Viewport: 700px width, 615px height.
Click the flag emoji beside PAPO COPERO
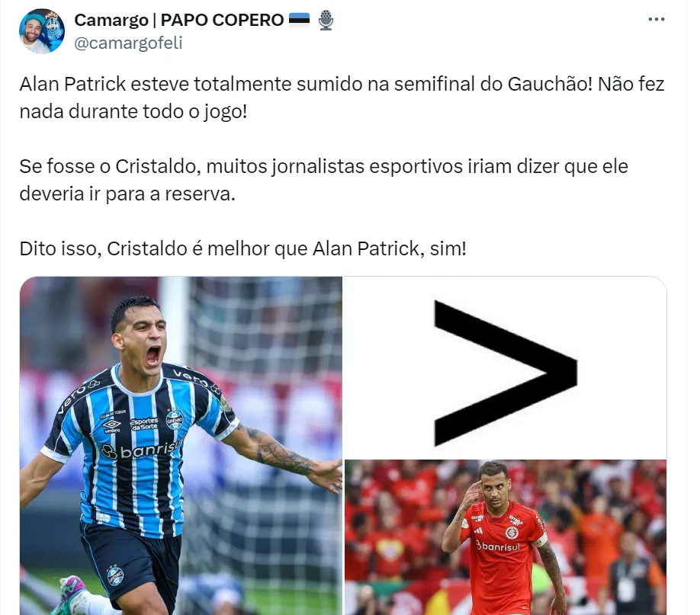(299, 19)
